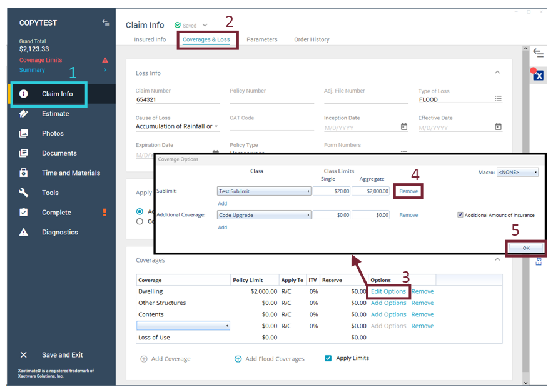Open the Macro dropdown
Screen dimensions: 553x392
click(x=517, y=173)
